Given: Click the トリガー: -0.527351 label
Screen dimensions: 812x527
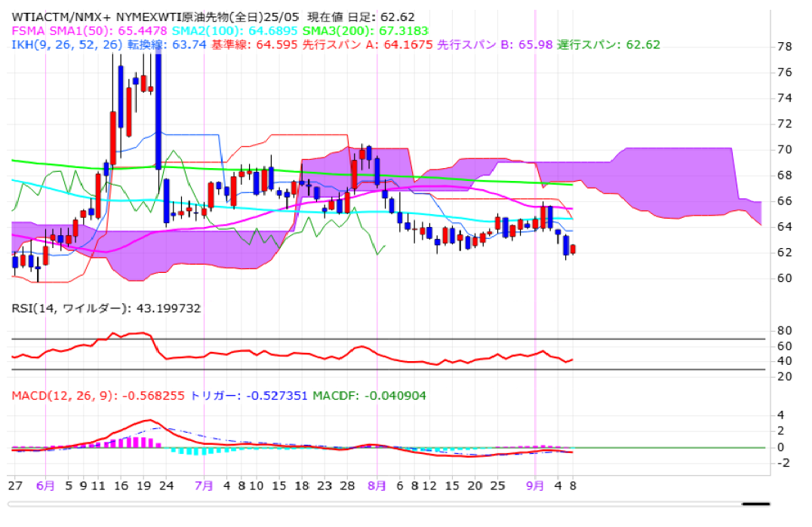Looking at the screenshot, I should point(249,396).
